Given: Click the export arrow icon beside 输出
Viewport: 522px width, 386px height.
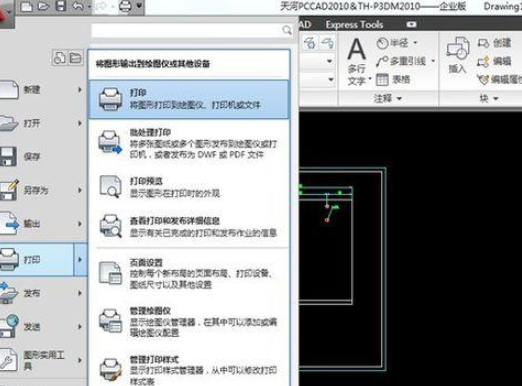Looking at the screenshot, I should coord(9,223).
